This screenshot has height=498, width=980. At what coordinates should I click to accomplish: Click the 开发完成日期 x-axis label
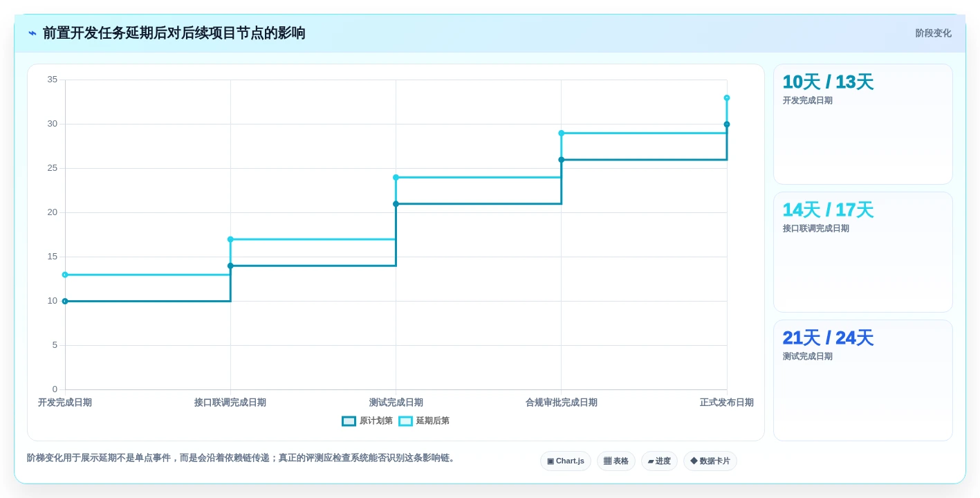65,403
